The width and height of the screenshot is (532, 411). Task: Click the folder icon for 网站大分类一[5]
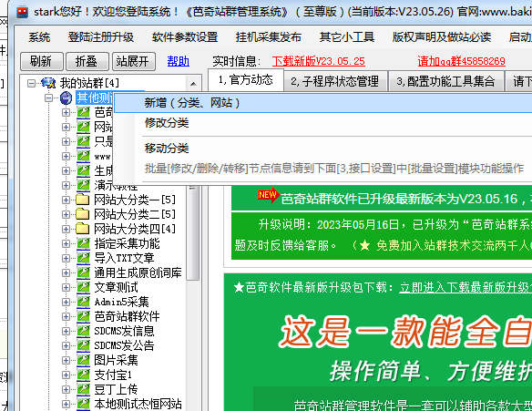click(x=83, y=200)
